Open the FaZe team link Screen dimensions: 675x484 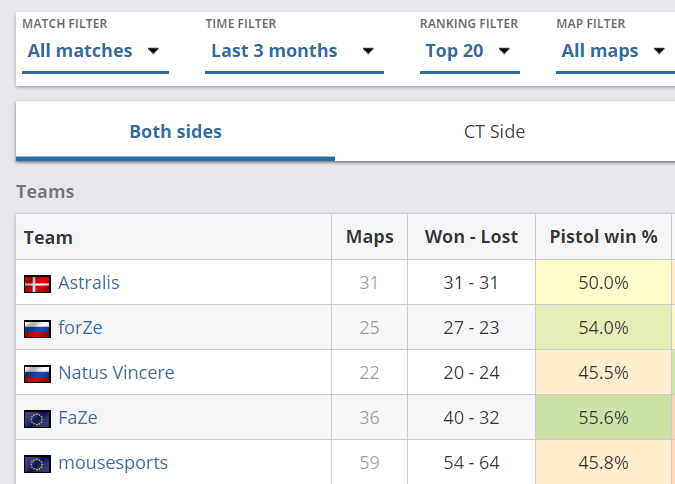coord(79,418)
